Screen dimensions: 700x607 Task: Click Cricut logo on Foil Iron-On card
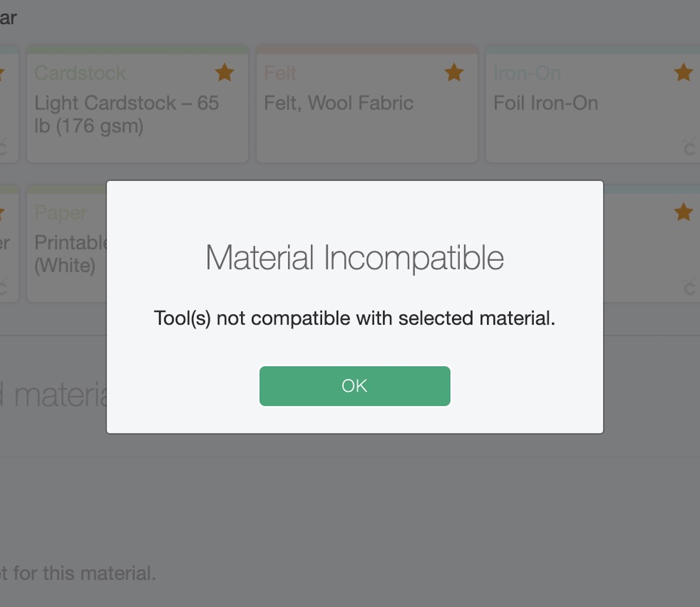[689, 147]
